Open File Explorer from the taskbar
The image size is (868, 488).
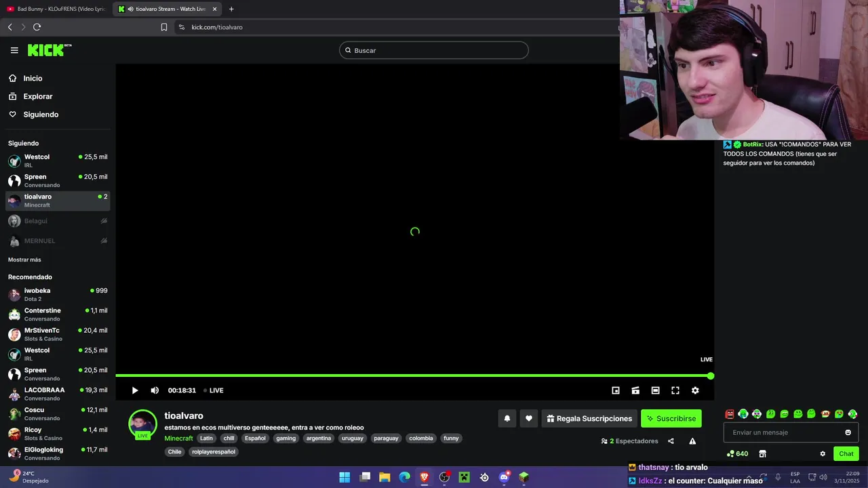coord(384,477)
